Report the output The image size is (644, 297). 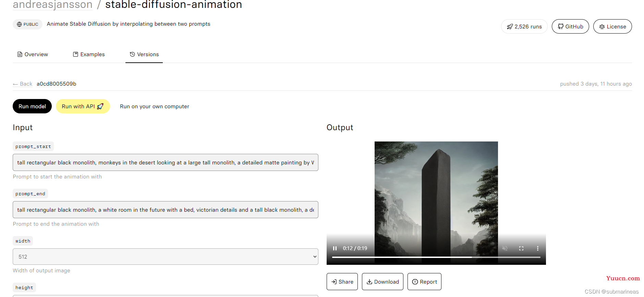click(424, 282)
